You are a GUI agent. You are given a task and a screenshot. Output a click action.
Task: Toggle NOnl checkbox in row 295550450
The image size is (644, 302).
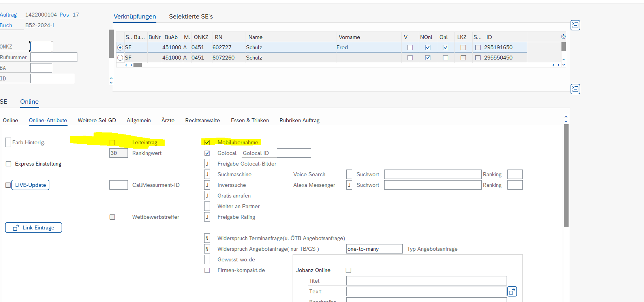[428, 58]
